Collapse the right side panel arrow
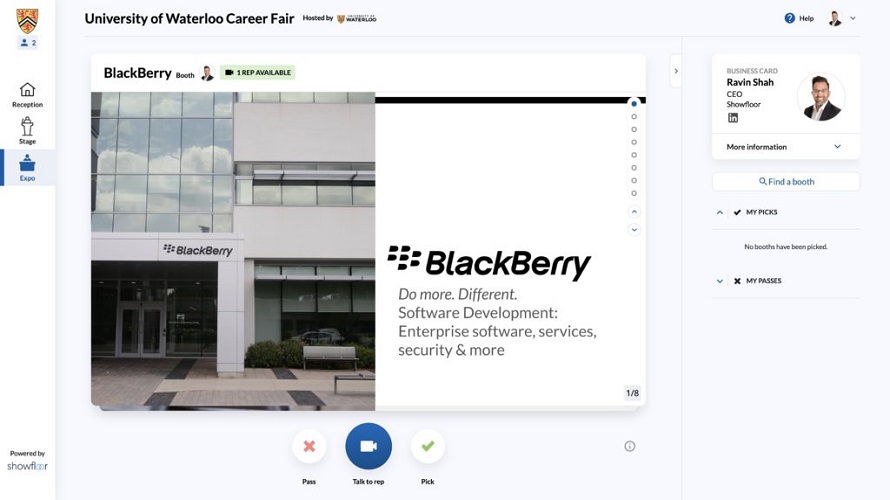Image resolution: width=890 pixels, height=500 pixels. pyautogui.click(x=675, y=71)
